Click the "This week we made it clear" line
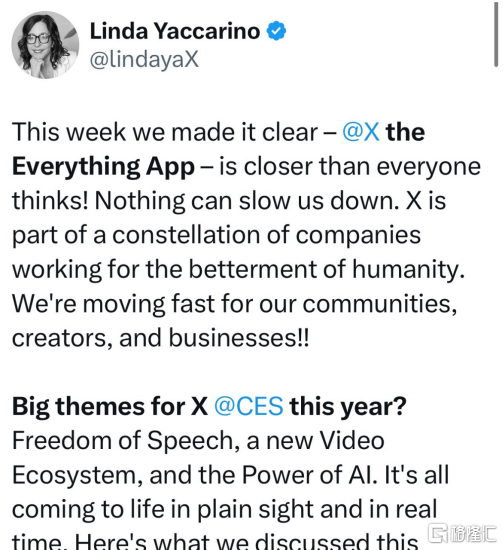 (x=165, y=132)
